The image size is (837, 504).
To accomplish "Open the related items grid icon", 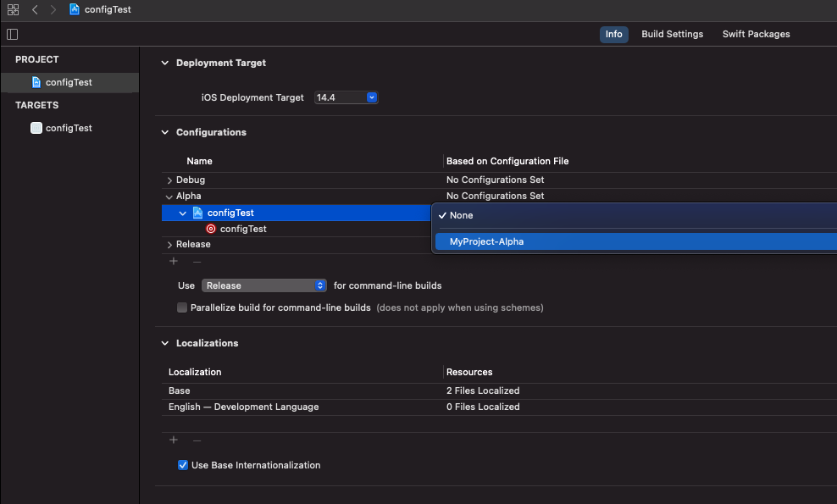I will coord(13,9).
